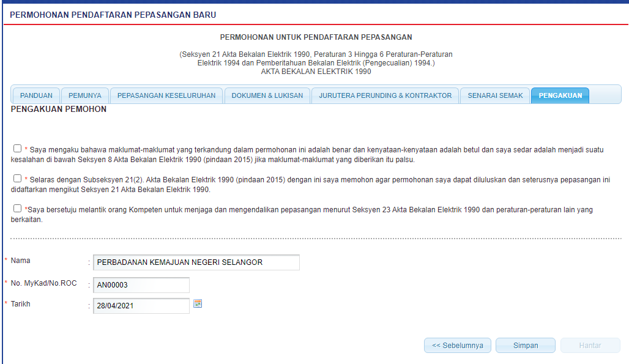The image size is (629, 364).
Task: Select the PERMOHONAN UNTUK PENDAFTARAN PEPASANGAN heading
Action: (x=316, y=37)
